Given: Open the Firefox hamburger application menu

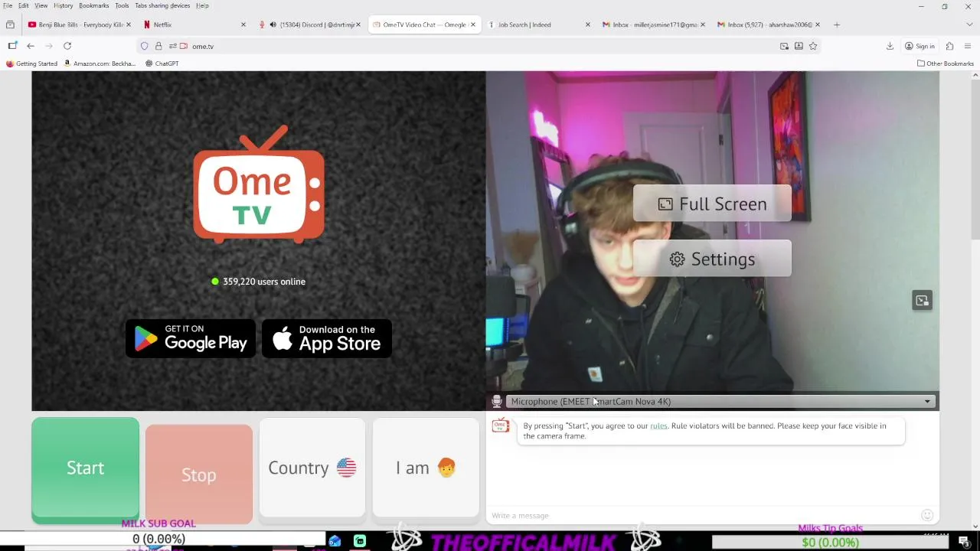Looking at the screenshot, I should click(968, 46).
